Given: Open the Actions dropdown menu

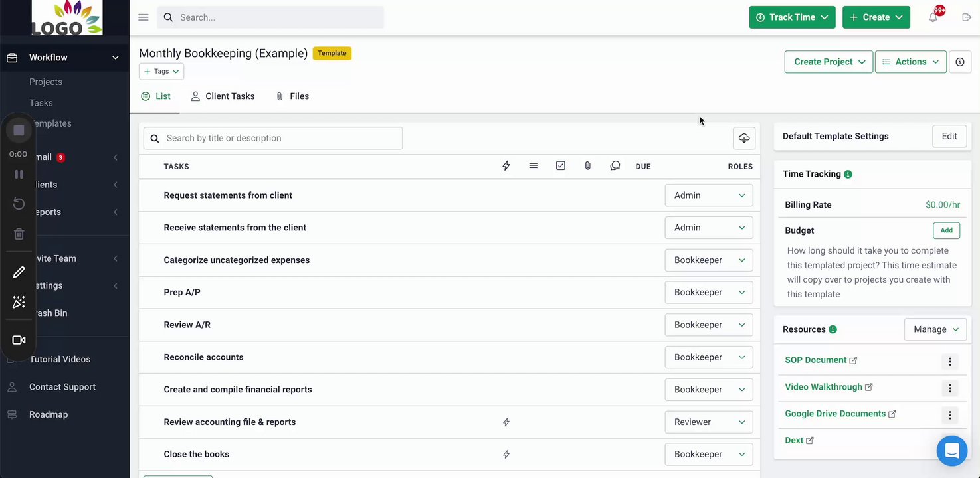Looking at the screenshot, I should (x=910, y=62).
